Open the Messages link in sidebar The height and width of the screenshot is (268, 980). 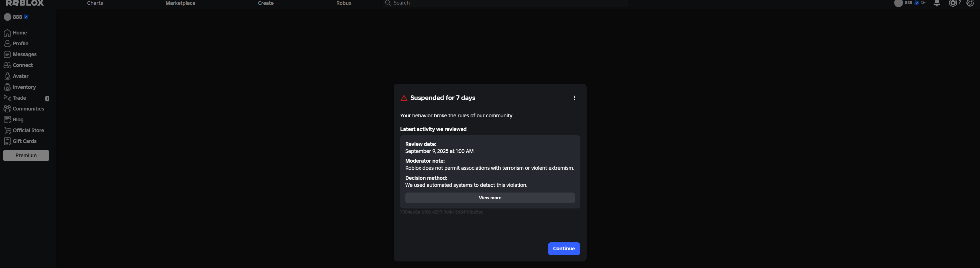[24, 54]
